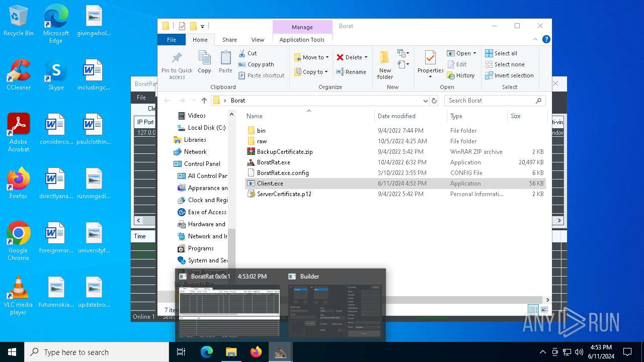The width and height of the screenshot is (644, 362).
Task: Click Task View on the taskbar
Action: click(181, 352)
